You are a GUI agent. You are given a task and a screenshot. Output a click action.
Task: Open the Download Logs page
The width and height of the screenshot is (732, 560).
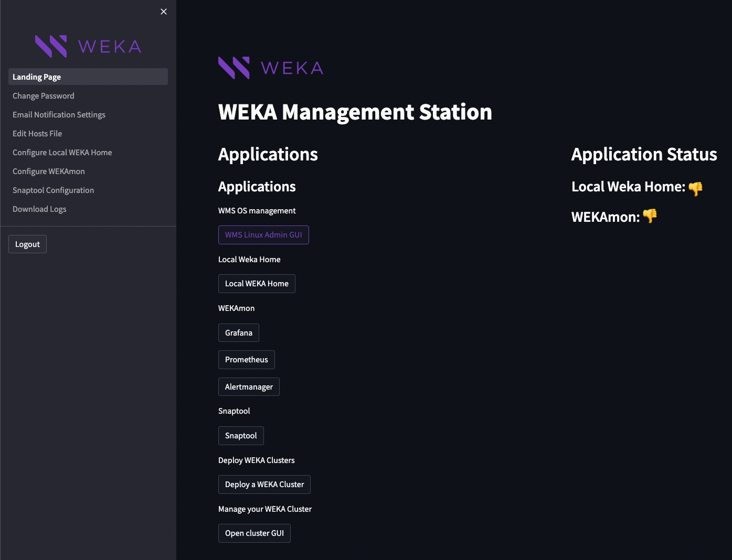(39, 209)
